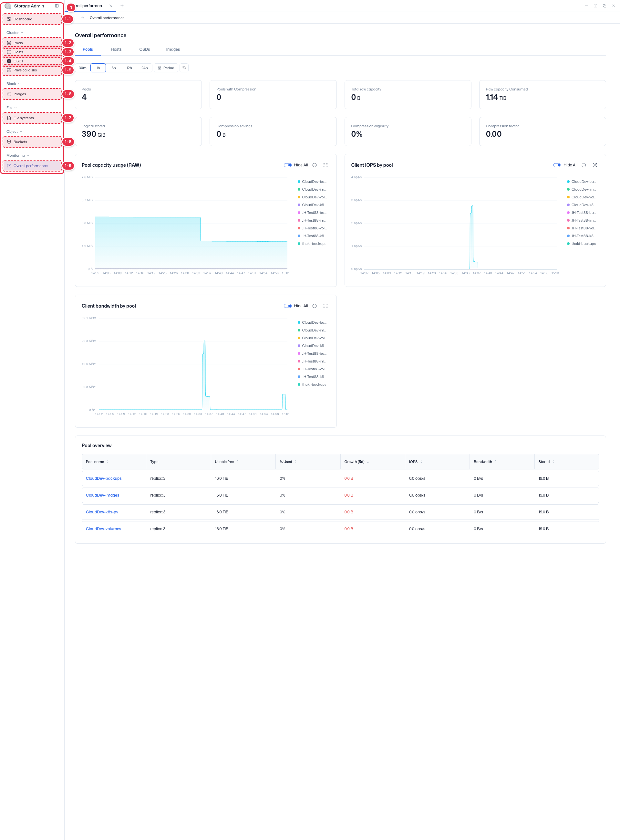This screenshot has width=620, height=840.
Task: Sort table by % Used column
Action: (x=296, y=462)
